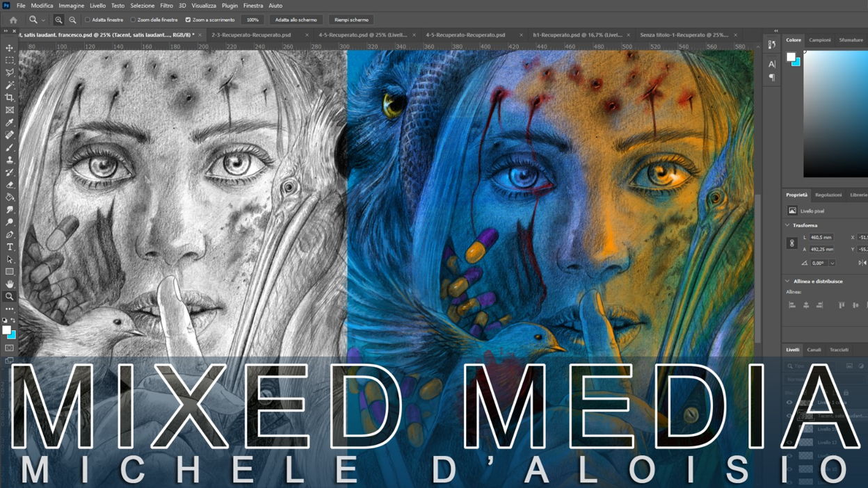
Task: Select the Frame tool
Action: 10,111
